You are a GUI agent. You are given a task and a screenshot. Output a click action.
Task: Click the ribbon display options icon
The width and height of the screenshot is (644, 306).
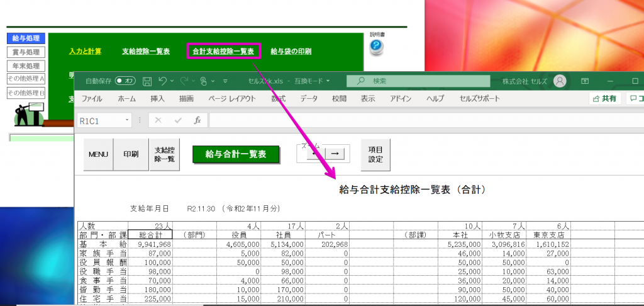click(x=585, y=81)
